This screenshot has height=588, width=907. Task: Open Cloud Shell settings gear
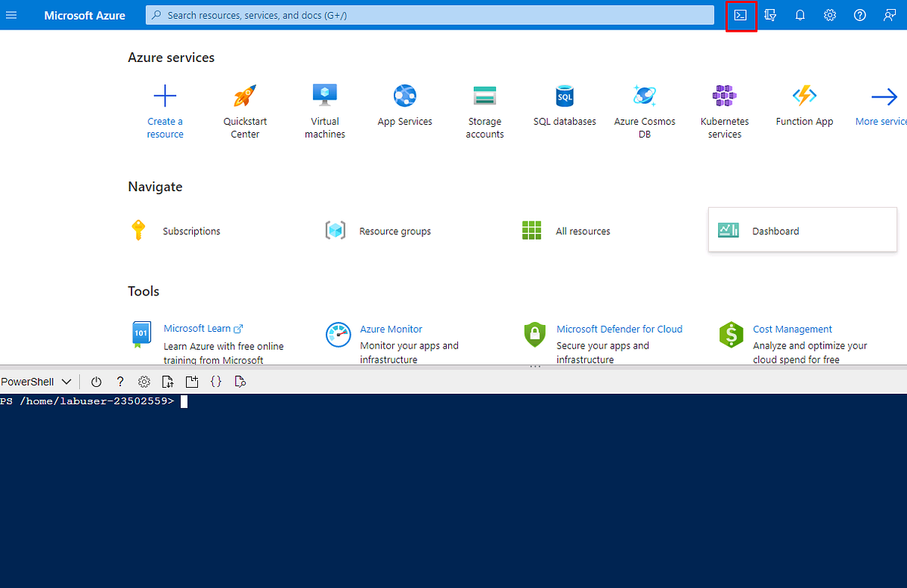[x=144, y=382]
